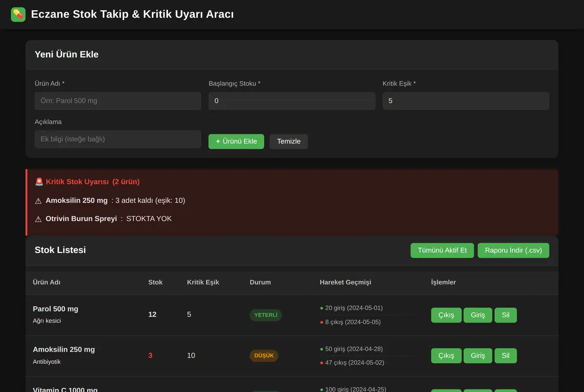Click the Durum column header

[260, 282]
